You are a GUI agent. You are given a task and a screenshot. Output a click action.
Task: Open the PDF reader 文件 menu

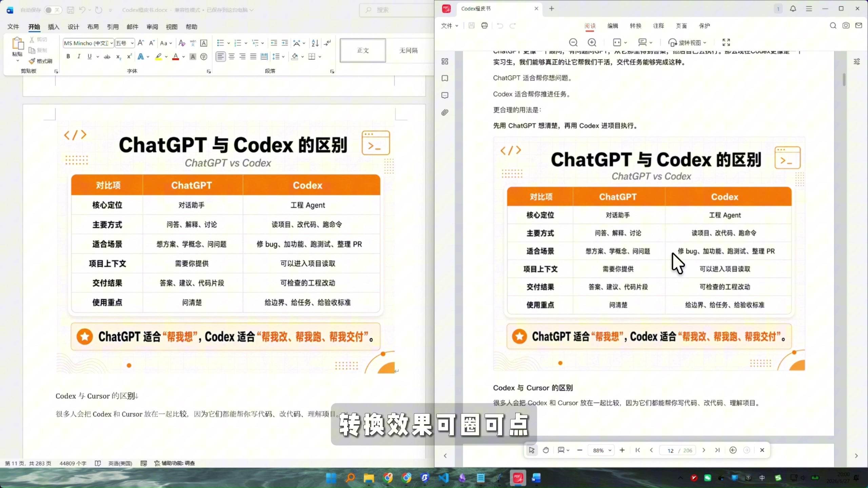450,26
